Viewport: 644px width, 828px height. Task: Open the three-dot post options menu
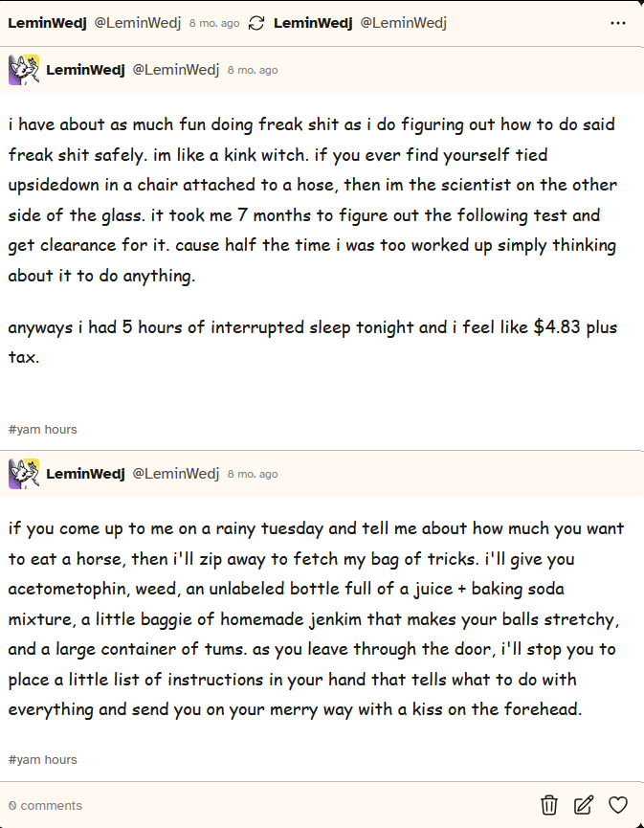[617, 23]
